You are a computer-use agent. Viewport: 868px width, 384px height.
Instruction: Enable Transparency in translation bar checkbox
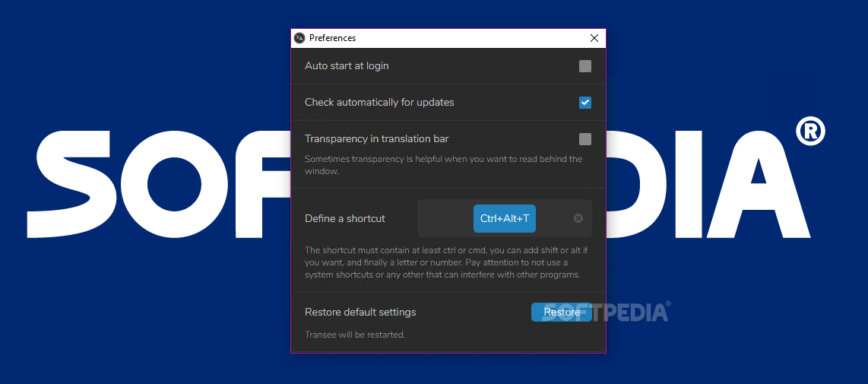(x=585, y=139)
